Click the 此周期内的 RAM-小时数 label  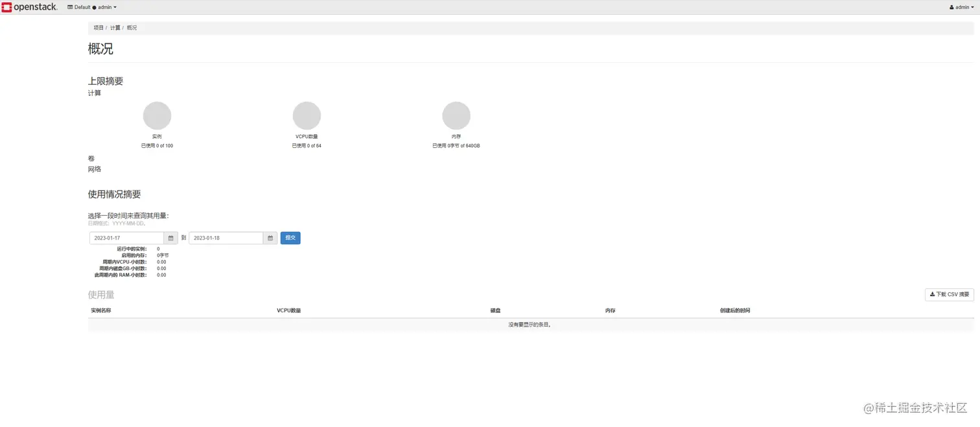click(121, 275)
